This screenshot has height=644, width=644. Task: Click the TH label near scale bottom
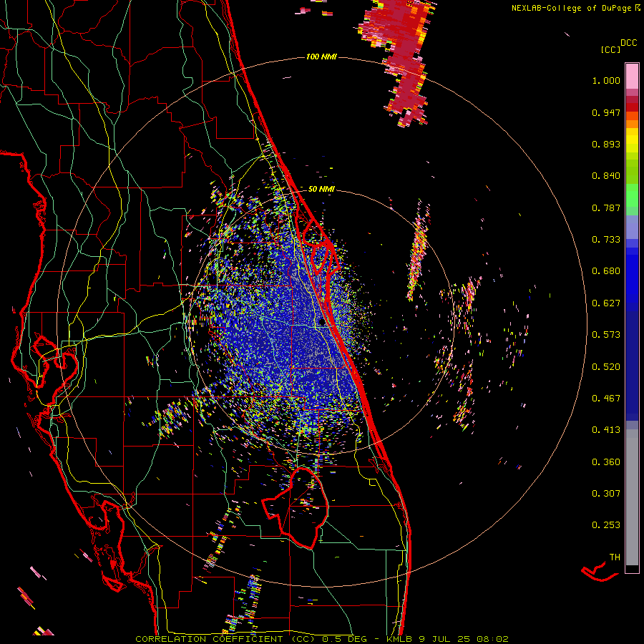615,557
